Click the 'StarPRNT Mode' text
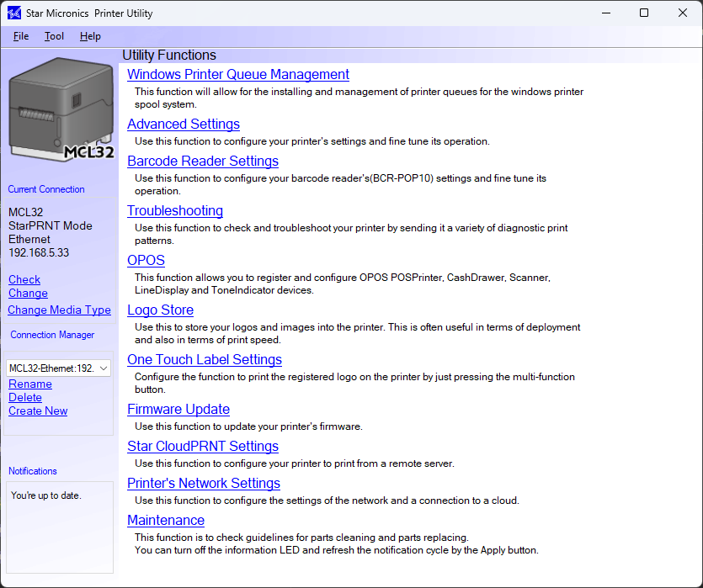This screenshot has width=703, height=588. pyautogui.click(x=51, y=225)
